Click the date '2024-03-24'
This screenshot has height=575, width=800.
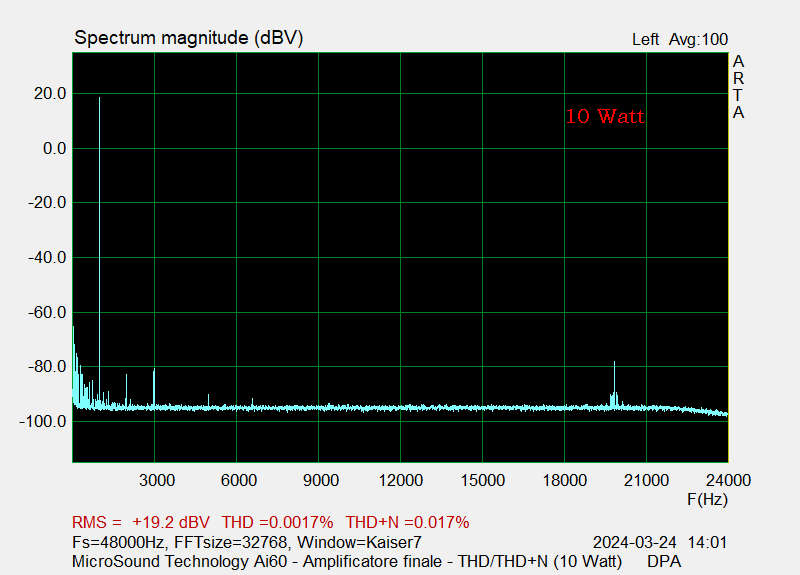coord(635,542)
